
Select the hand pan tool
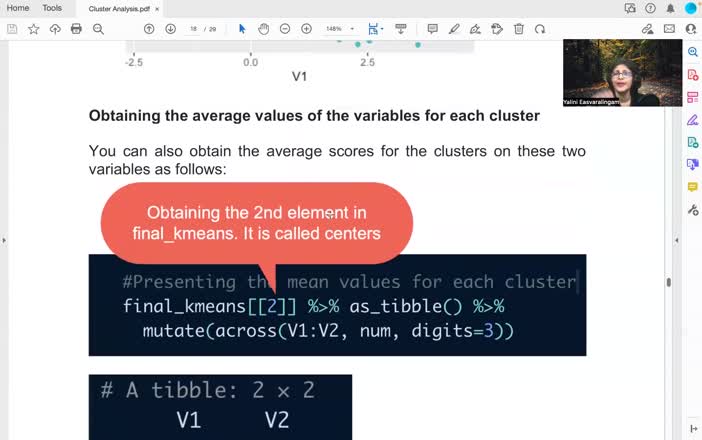(x=264, y=29)
